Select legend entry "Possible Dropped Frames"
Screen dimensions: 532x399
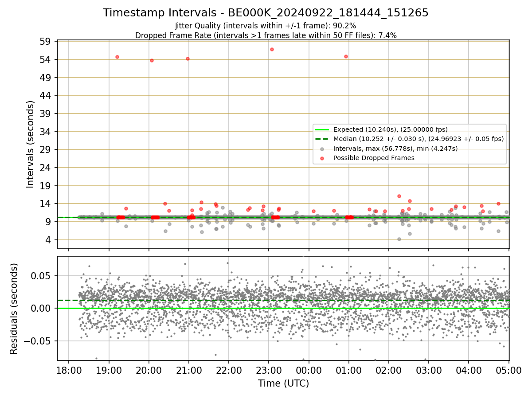(x=374, y=158)
